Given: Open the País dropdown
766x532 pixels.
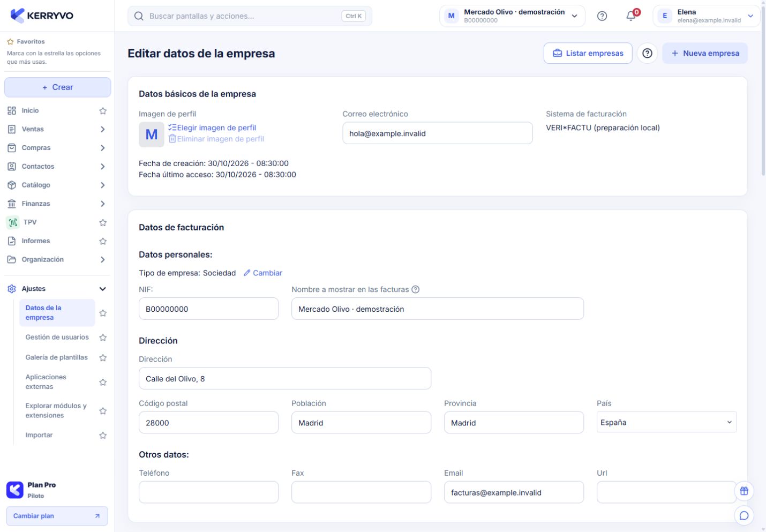Looking at the screenshot, I should 666,422.
